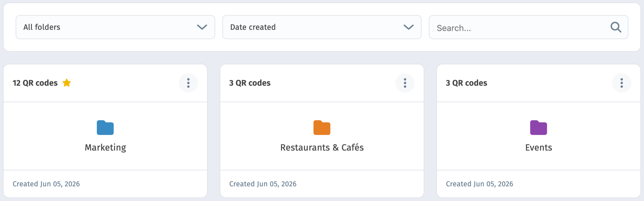Open the Restaurants & Cafés three-dot menu
Image resolution: width=644 pixels, height=201 pixels.
(405, 83)
